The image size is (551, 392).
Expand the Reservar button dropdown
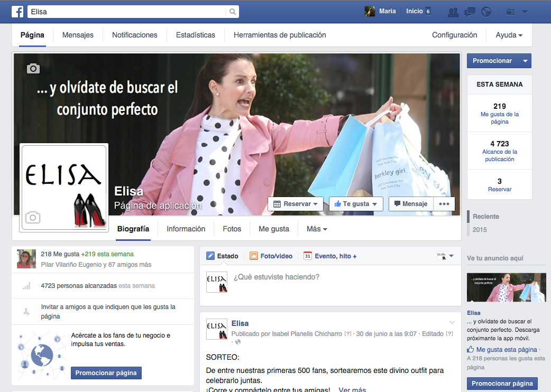click(x=315, y=204)
